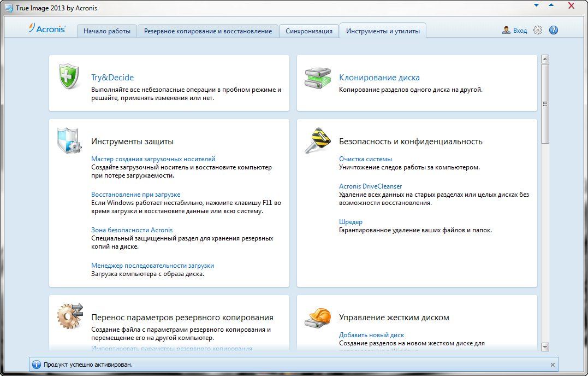Launch the Шредер file shredder link
Image resolution: width=588 pixels, height=376 pixels.
tap(351, 222)
